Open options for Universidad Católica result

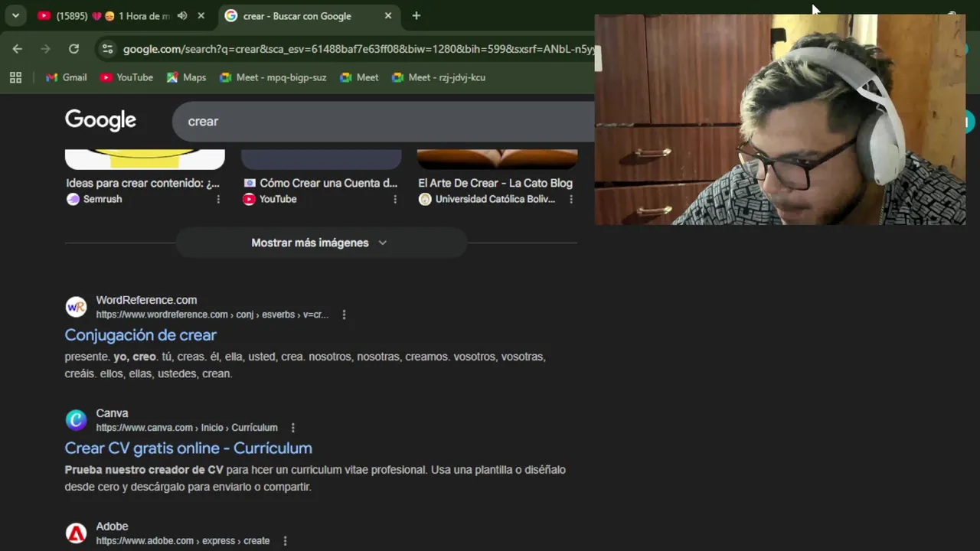(x=571, y=199)
